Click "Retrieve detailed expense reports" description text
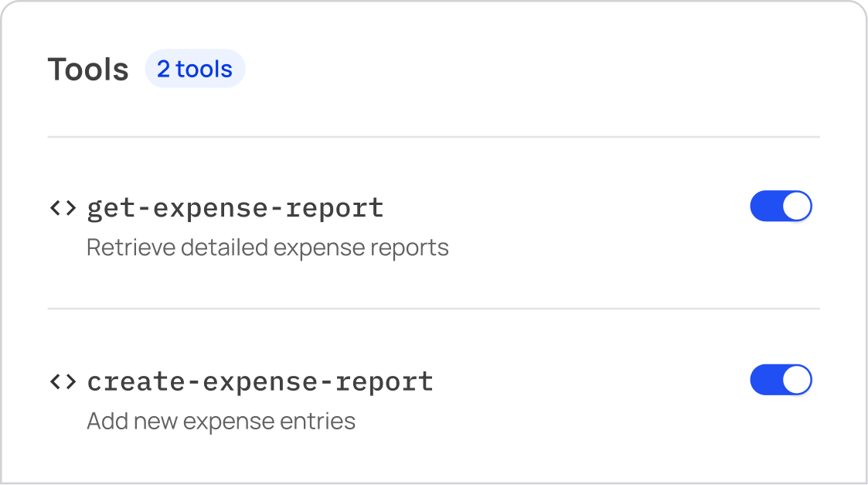 coord(267,248)
